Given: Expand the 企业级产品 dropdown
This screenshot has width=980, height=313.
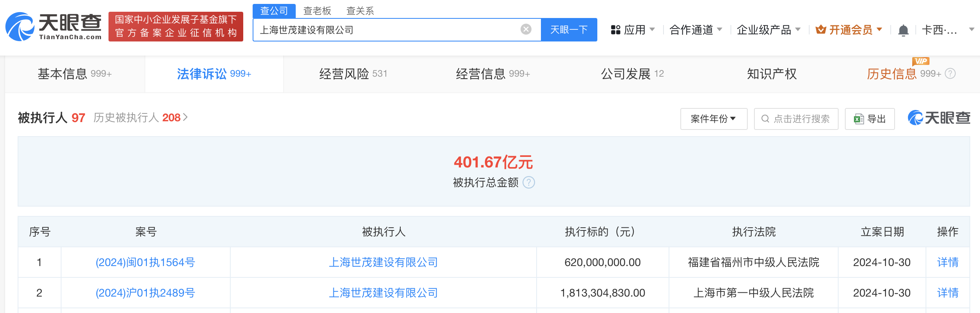Looking at the screenshot, I should (798, 29).
